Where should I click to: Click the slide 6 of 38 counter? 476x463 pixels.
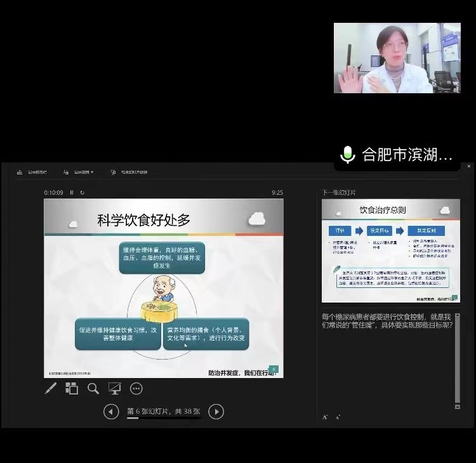tap(164, 412)
